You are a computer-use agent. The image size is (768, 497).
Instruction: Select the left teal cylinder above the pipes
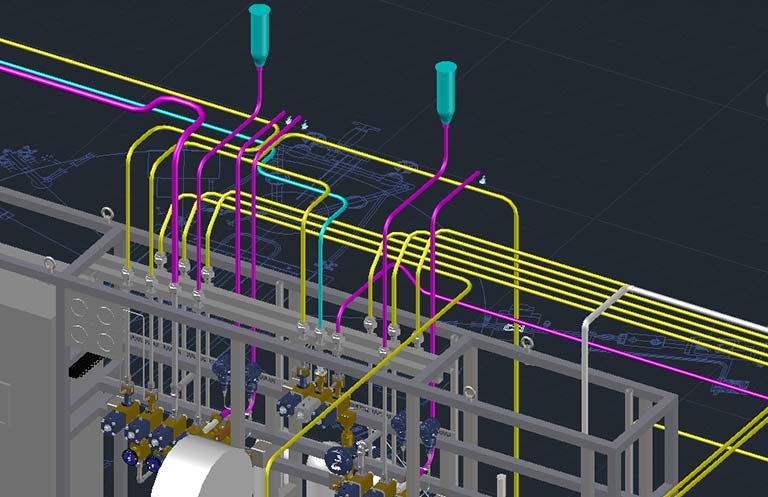click(x=259, y=35)
